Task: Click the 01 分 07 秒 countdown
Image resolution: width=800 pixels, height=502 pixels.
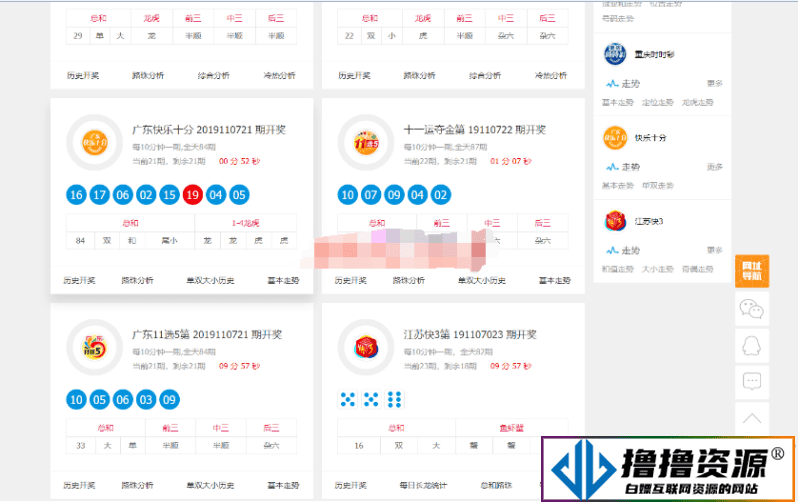Action: [x=511, y=161]
